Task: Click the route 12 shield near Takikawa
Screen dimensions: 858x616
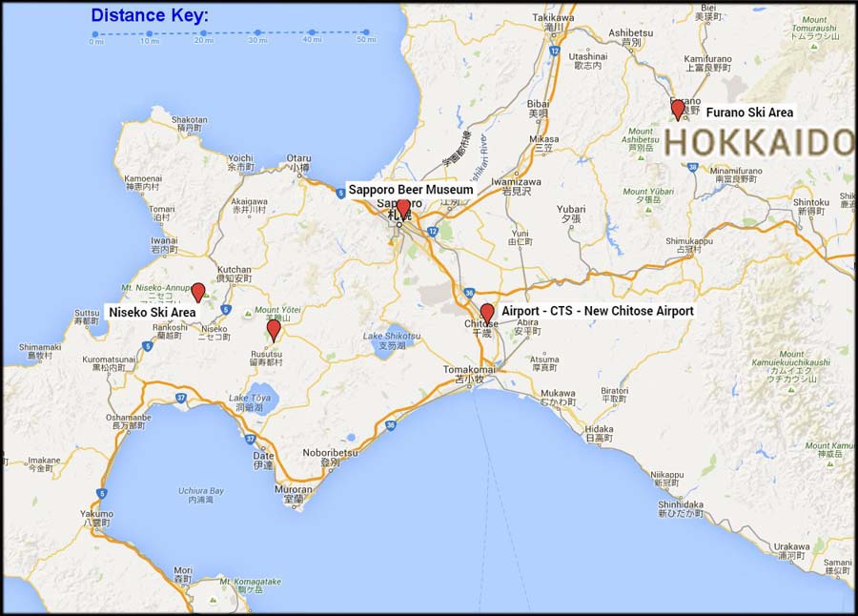Action: [555, 51]
